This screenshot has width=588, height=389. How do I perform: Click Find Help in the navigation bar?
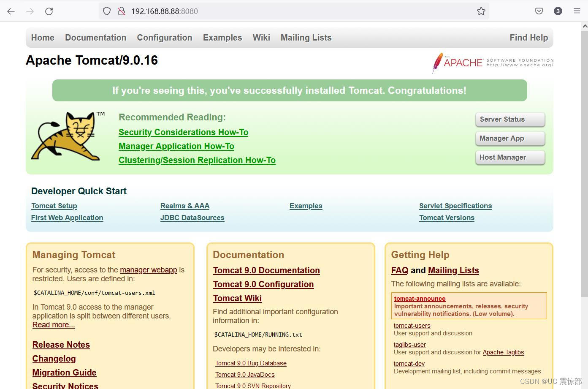point(529,38)
